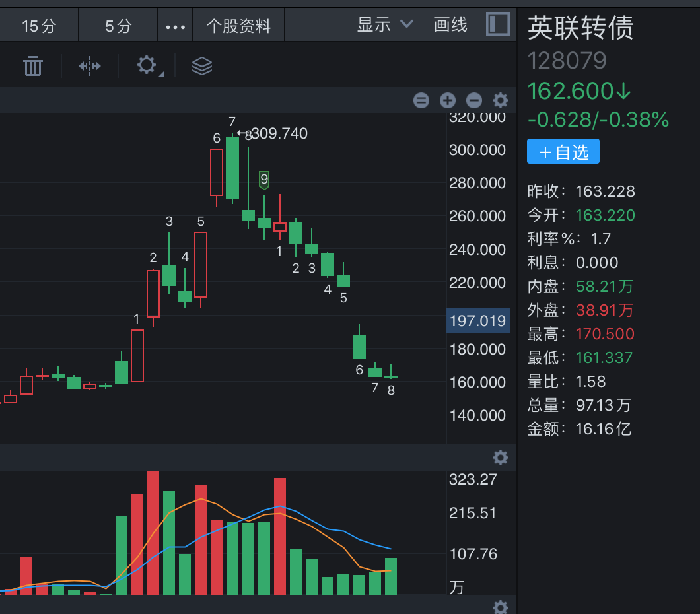Viewport: 700px width, 614px height.
Task: Click the equals reset-zoom chart icon
Action: [421, 100]
